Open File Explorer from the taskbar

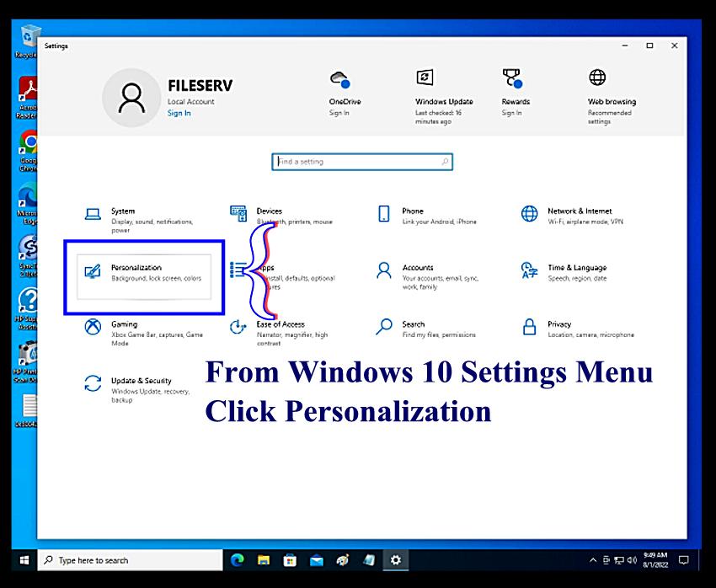264,560
